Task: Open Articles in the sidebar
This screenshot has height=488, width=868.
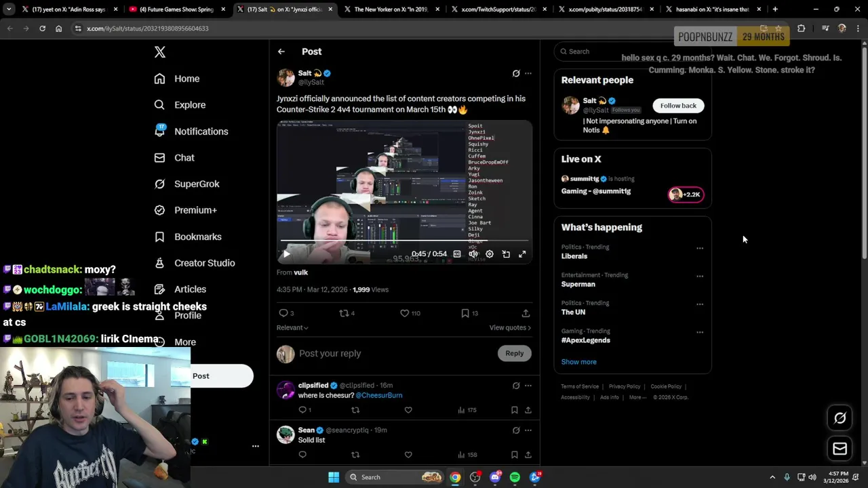Action: pos(180,289)
